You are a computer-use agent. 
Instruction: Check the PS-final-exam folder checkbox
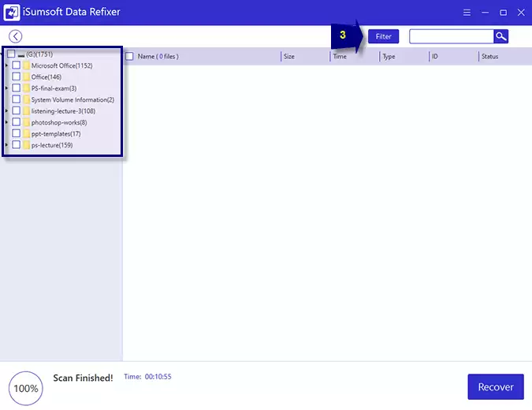coord(17,88)
